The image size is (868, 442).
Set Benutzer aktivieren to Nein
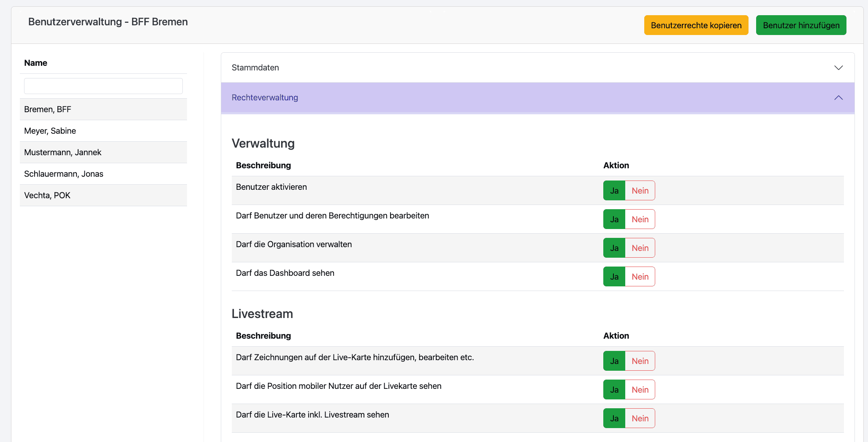point(640,191)
